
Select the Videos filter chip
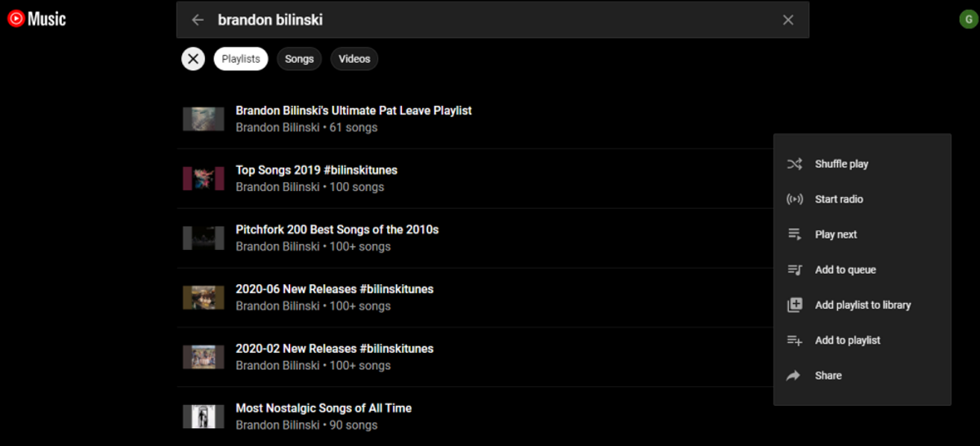[x=354, y=59]
